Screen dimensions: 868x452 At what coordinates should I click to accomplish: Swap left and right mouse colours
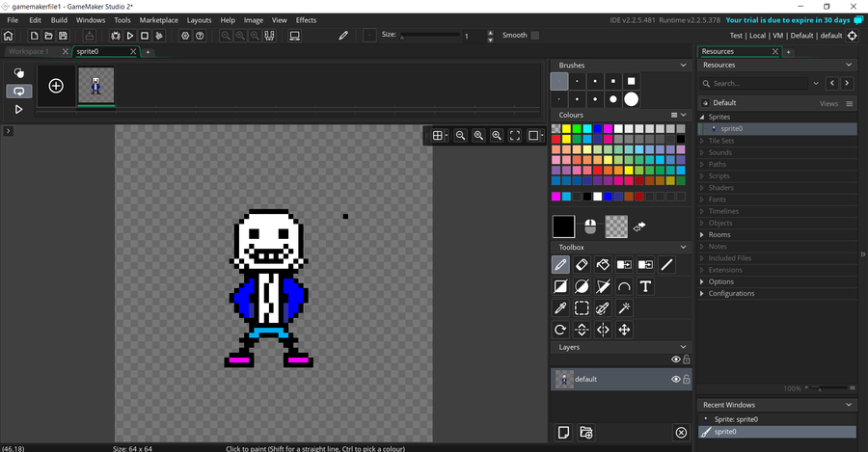[x=639, y=226]
